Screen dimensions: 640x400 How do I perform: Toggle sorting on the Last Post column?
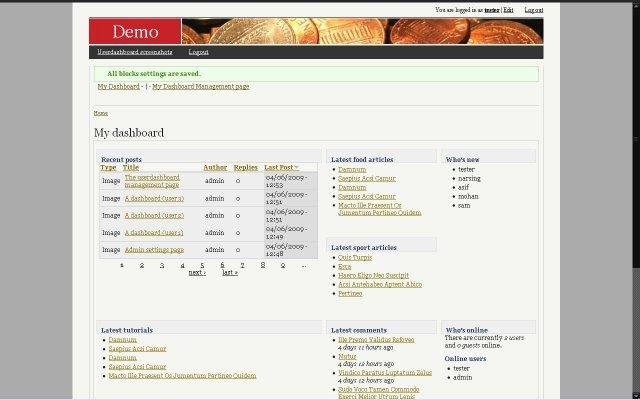282,167
